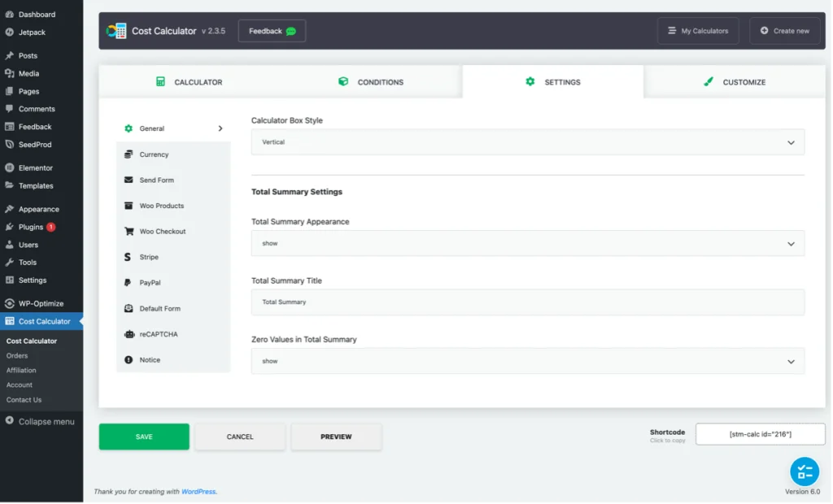This screenshot has height=504, width=833.
Task: Click the Stripe S icon
Action: point(128,257)
